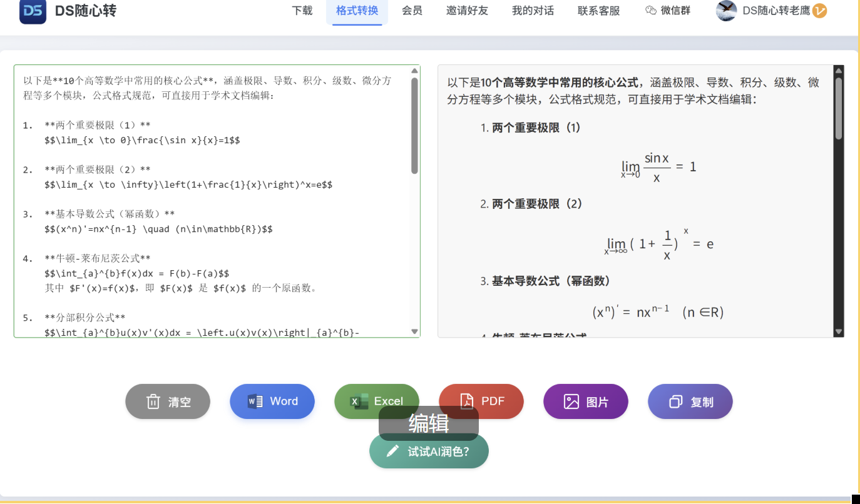Click the source line **基本导数公式（幂函数）**
860x504 pixels.
pyautogui.click(x=110, y=214)
